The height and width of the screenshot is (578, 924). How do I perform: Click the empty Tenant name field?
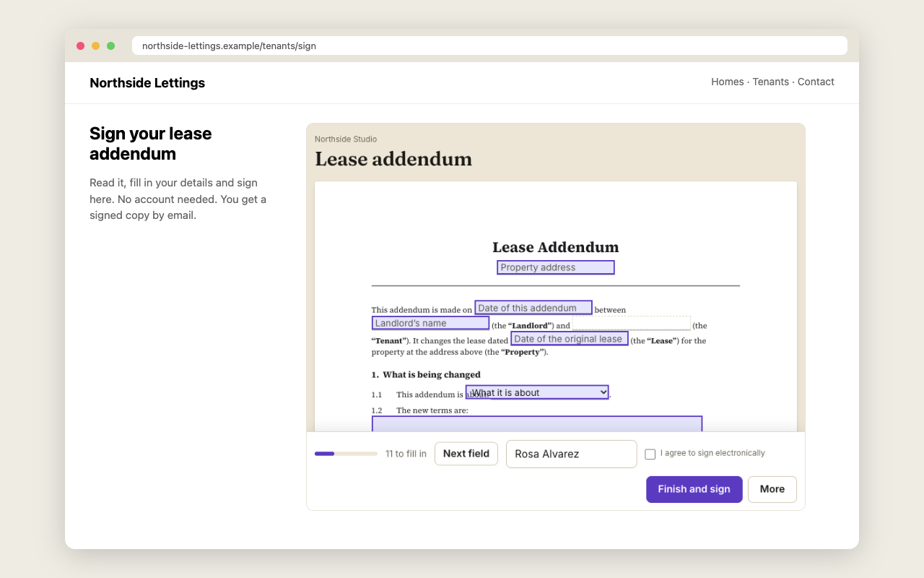pyautogui.click(x=632, y=323)
